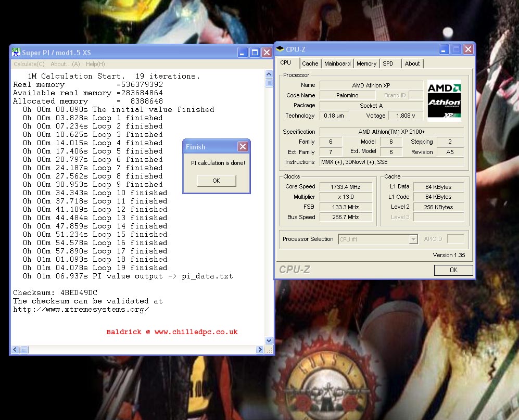The width and height of the screenshot is (519, 420).
Task: Click the Core Speed value '1733.4 MHz'
Action: (x=346, y=187)
